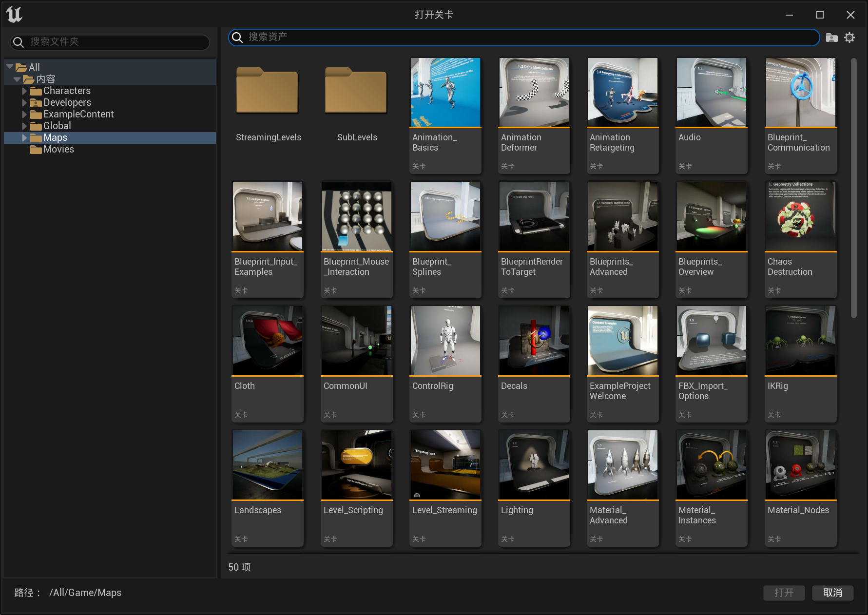This screenshot has width=868, height=615.
Task: Select the Material_Instances level thumbnail
Action: (712, 465)
